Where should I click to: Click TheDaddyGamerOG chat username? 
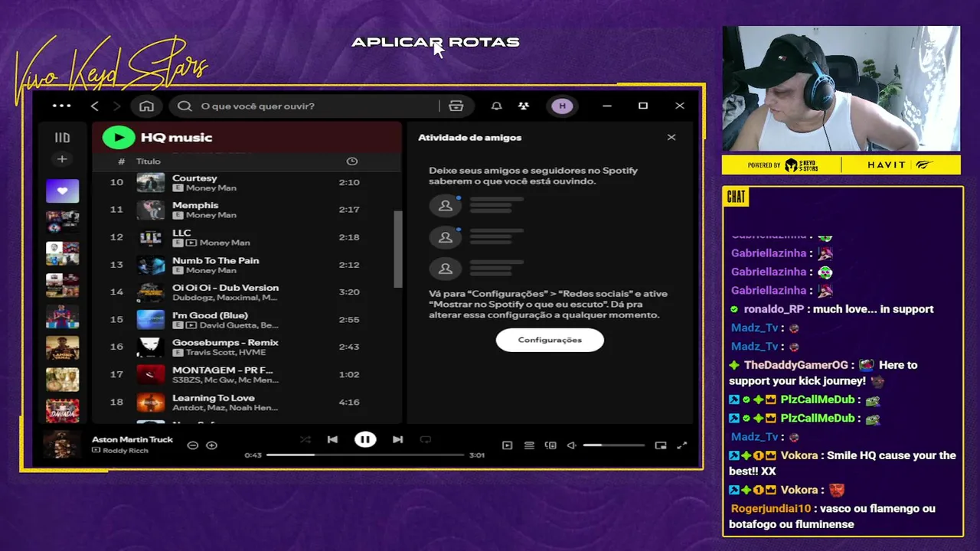796,365
